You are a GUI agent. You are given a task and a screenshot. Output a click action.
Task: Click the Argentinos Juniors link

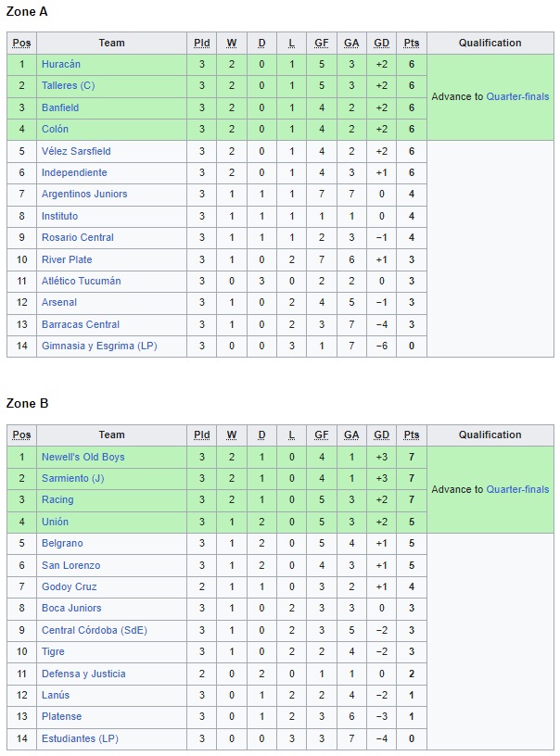(x=84, y=194)
